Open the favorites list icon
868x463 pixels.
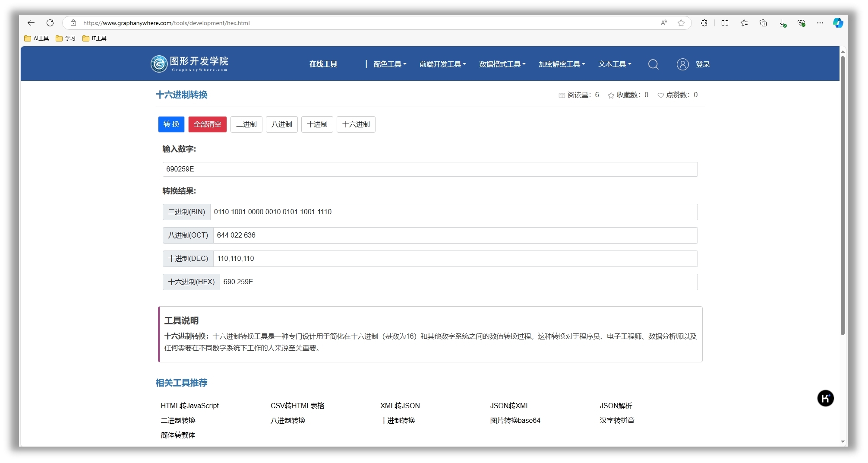pyautogui.click(x=744, y=23)
